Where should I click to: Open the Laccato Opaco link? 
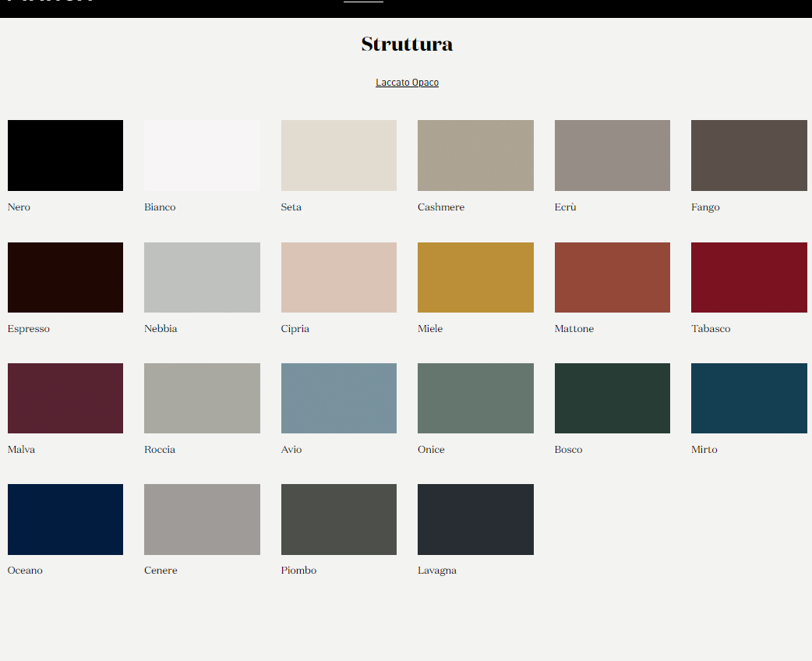tap(407, 83)
